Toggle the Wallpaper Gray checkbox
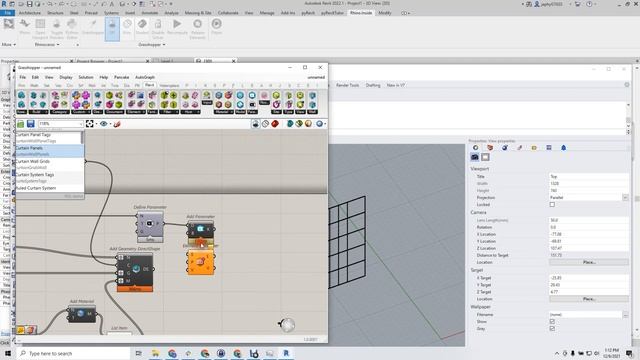The width and height of the screenshot is (640, 360). (552, 329)
